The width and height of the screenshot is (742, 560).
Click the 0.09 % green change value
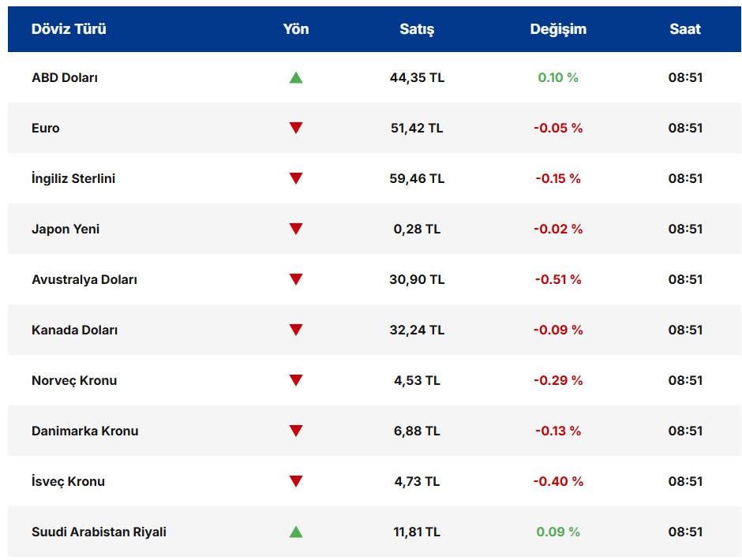558,532
